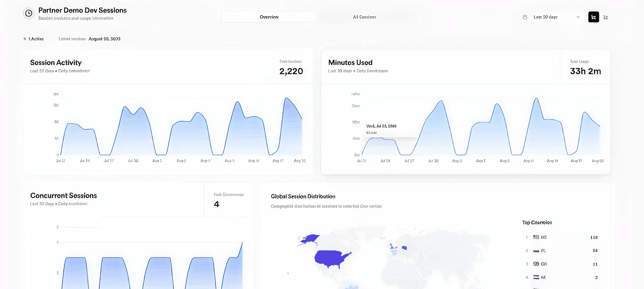Click the Session Activity card heading
The width and height of the screenshot is (644, 289).
[x=56, y=63]
